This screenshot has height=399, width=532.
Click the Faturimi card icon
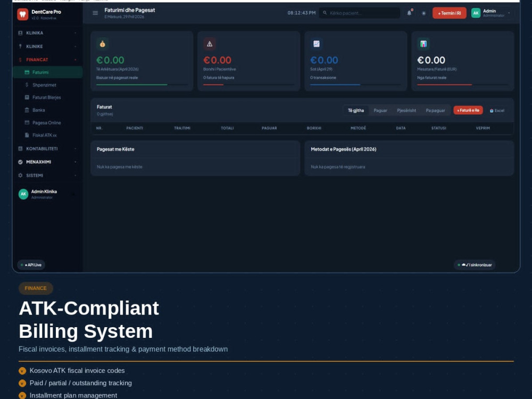27,72
